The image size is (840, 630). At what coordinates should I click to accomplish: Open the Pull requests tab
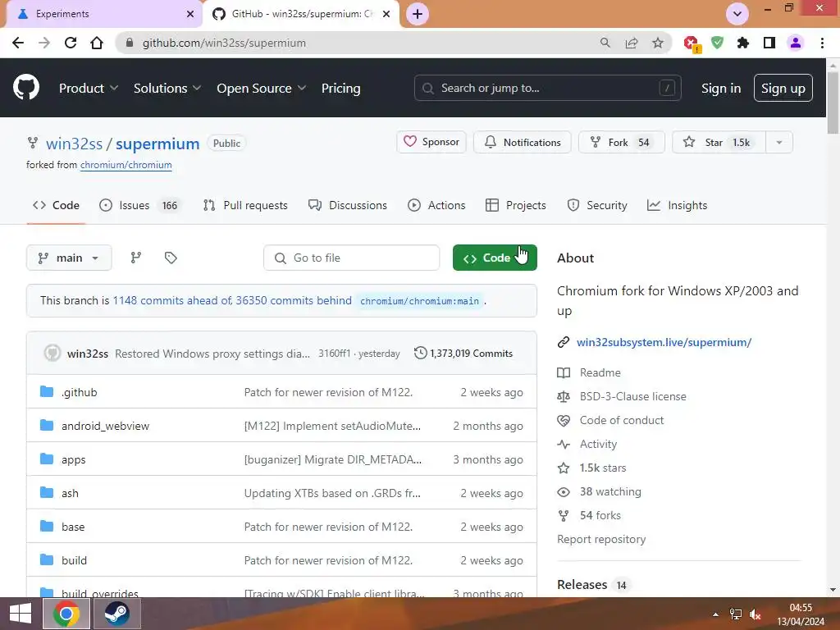[x=245, y=205]
